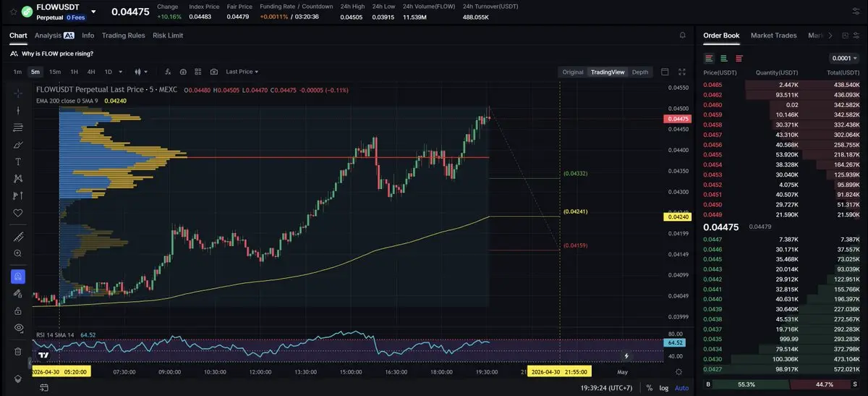Expand more time intervals arrow

pos(120,72)
